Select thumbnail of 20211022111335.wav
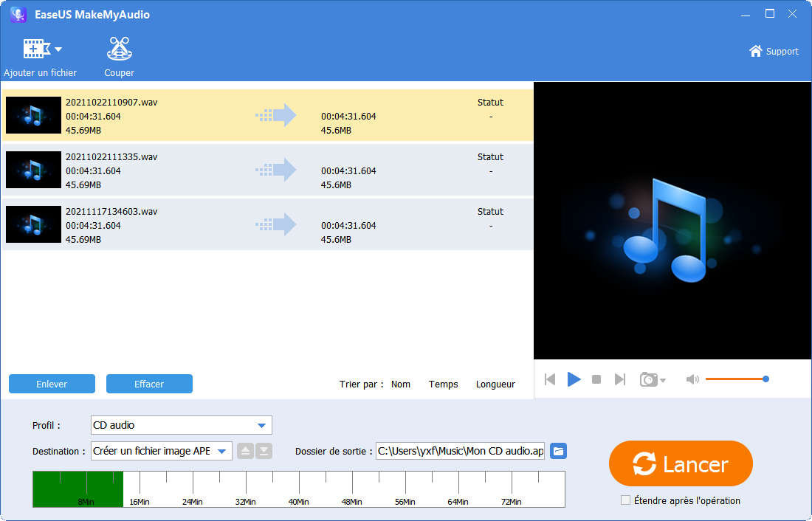The height and width of the screenshot is (521, 812). (x=33, y=170)
